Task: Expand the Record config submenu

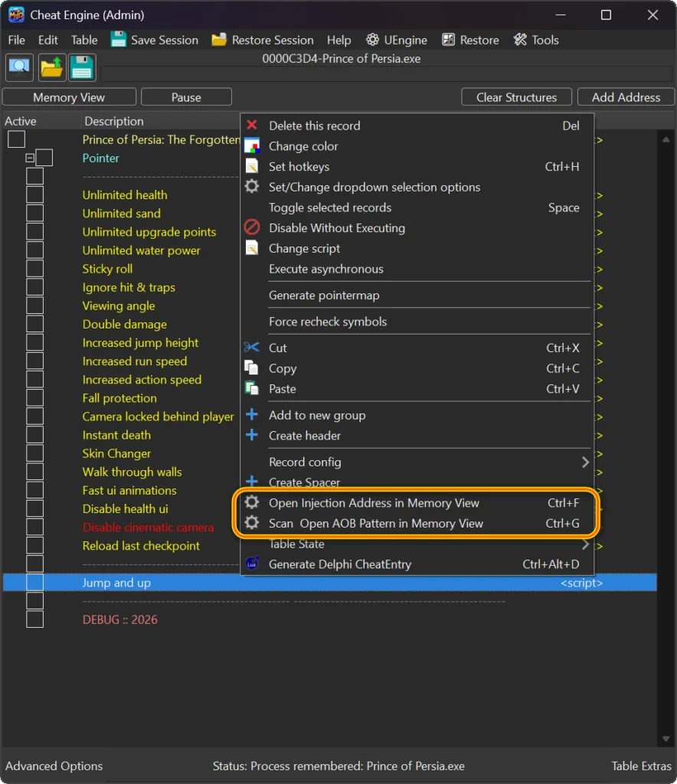Action: pos(585,462)
